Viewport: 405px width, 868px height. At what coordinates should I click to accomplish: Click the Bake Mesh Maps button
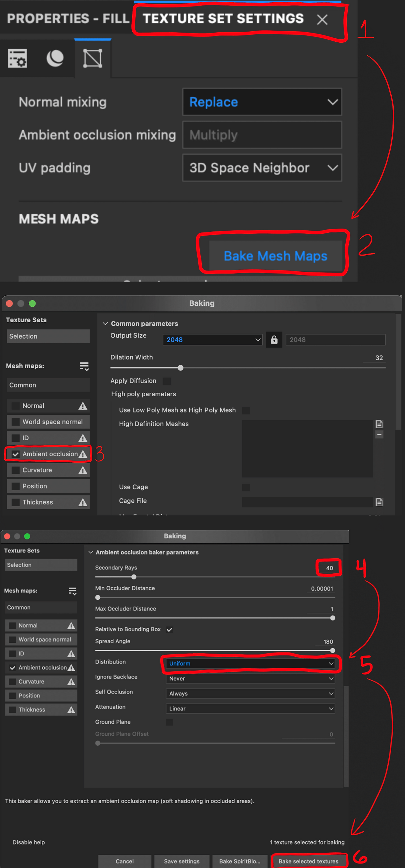(276, 256)
